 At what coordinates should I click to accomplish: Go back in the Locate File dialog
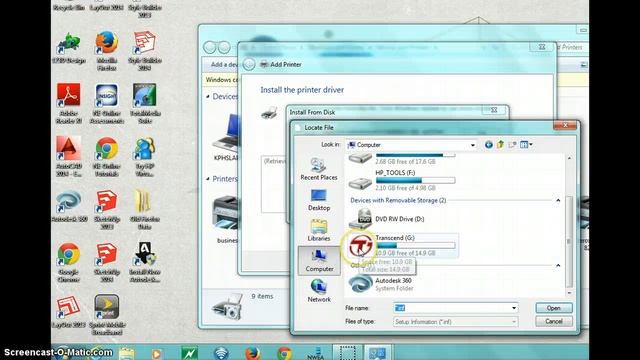point(488,145)
